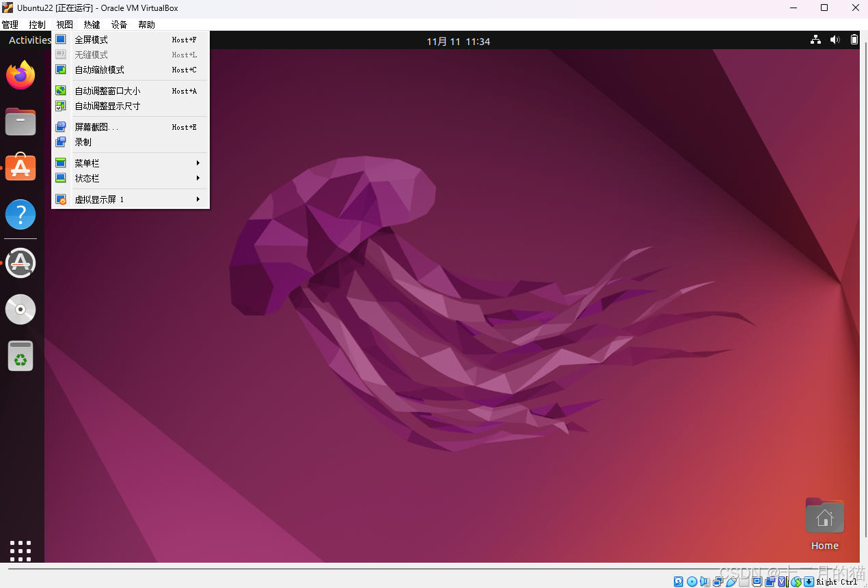868x588 pixels.
Task: Click the USB devices status indicator
Action: [731, 581]
